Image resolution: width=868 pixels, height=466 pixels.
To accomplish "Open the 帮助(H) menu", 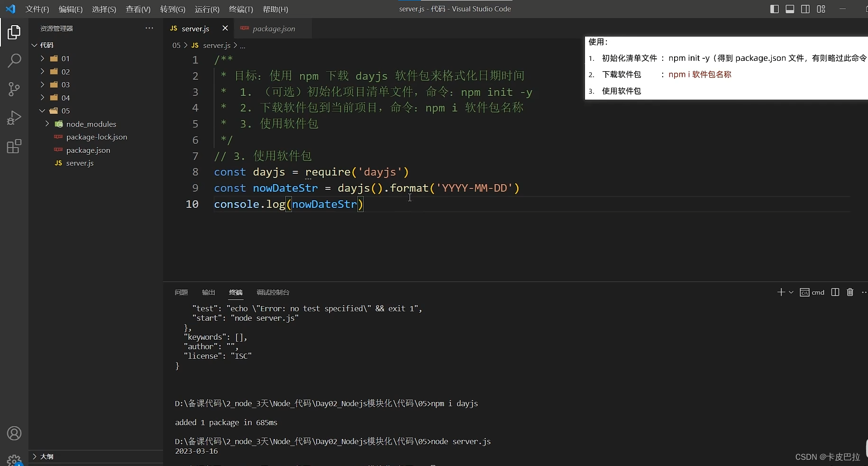I will pos(275,9).
